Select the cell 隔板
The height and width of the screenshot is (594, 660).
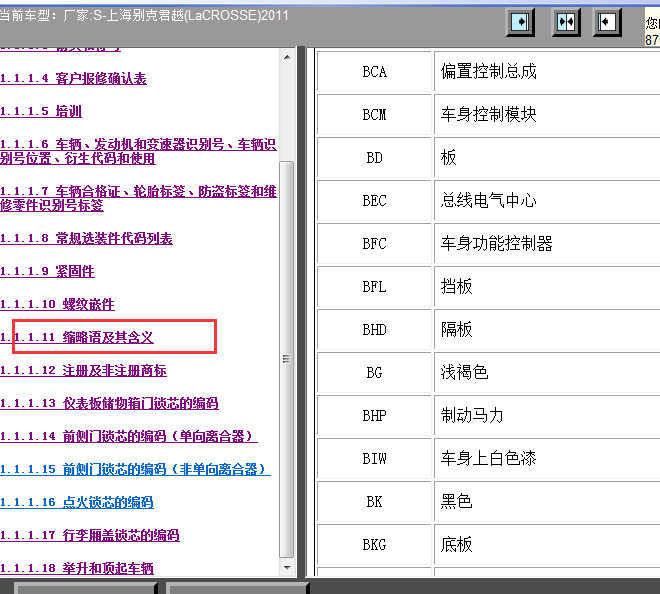click(547, 330)
